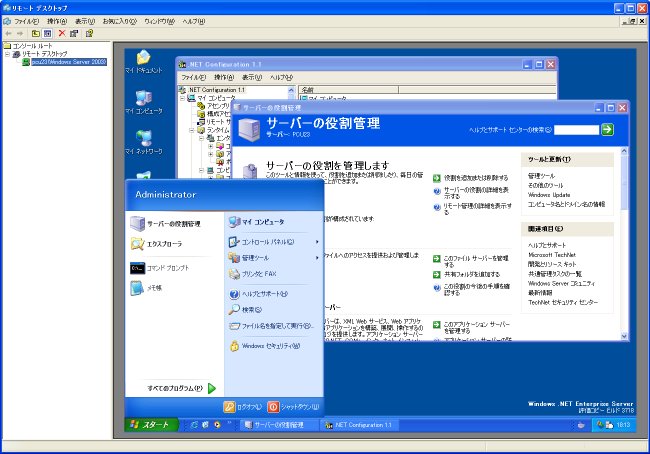The image size is (650, 454).
Task: Click このファイル サーバーを管理する link
Action: (476, 261)
